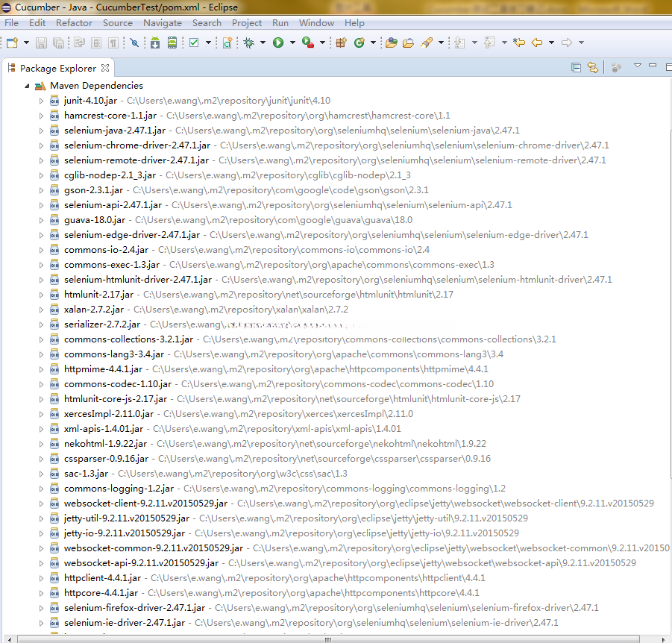Click the Debug bug icon
This screenshot has height=643, width=672.
point(248,43)
